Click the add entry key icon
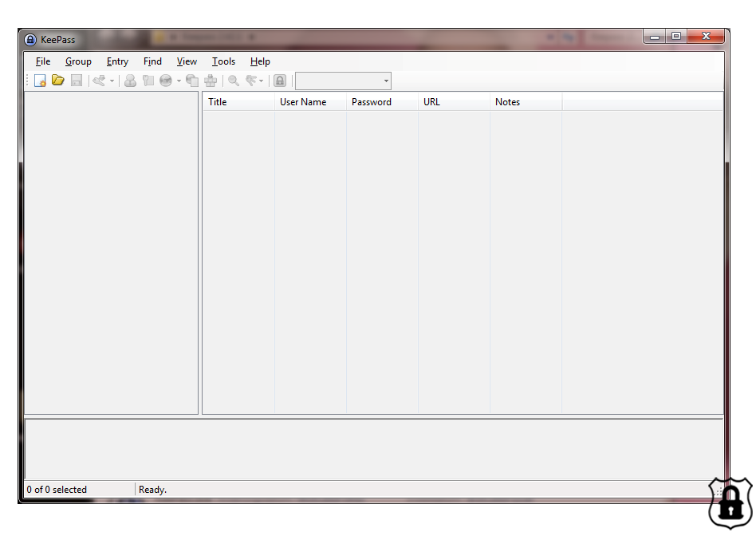Screen dimensions: 756x536 100,81
